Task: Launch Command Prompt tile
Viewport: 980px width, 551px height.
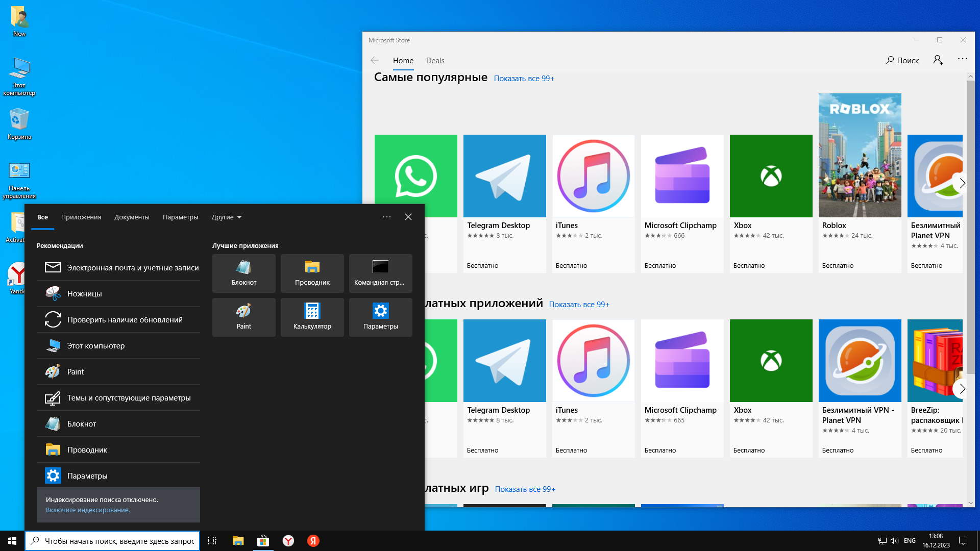Action: point(380,273)
